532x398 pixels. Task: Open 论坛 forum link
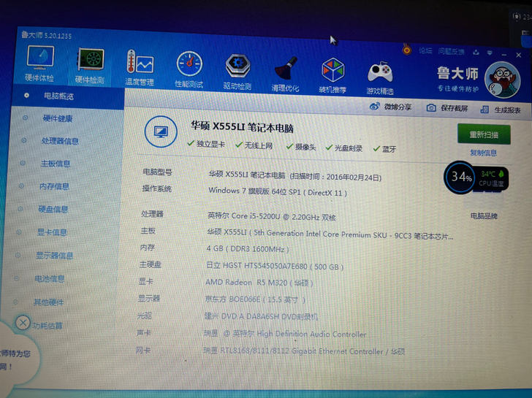coord(425,51)
